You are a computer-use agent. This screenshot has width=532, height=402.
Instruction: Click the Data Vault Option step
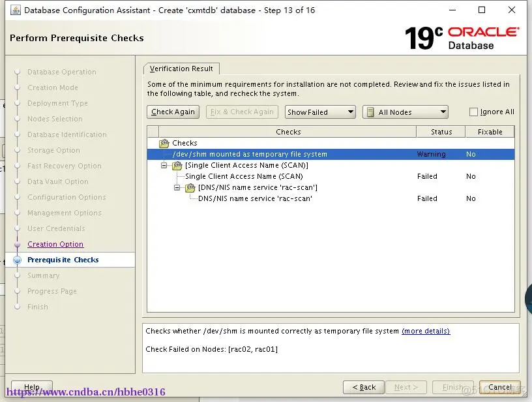[x=57, y=181]
